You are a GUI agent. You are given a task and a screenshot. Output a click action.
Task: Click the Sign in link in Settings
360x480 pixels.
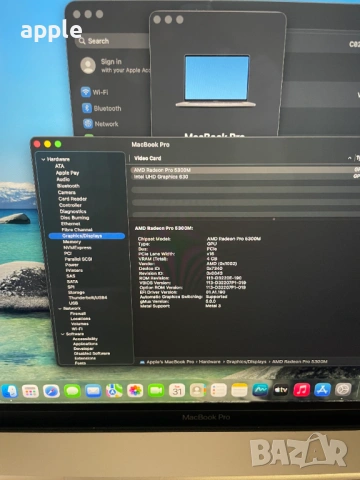coord(111,62)
